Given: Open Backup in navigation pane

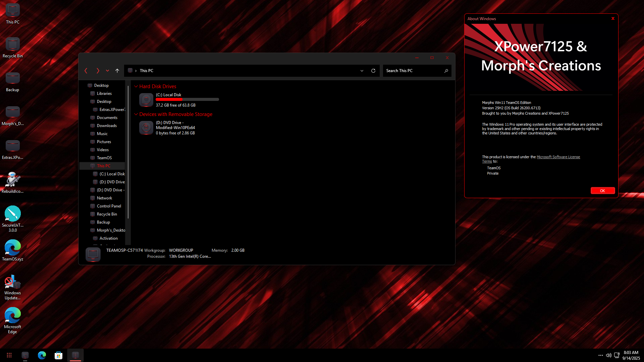Looking at the screenshot, I should [x=103, y=222].
